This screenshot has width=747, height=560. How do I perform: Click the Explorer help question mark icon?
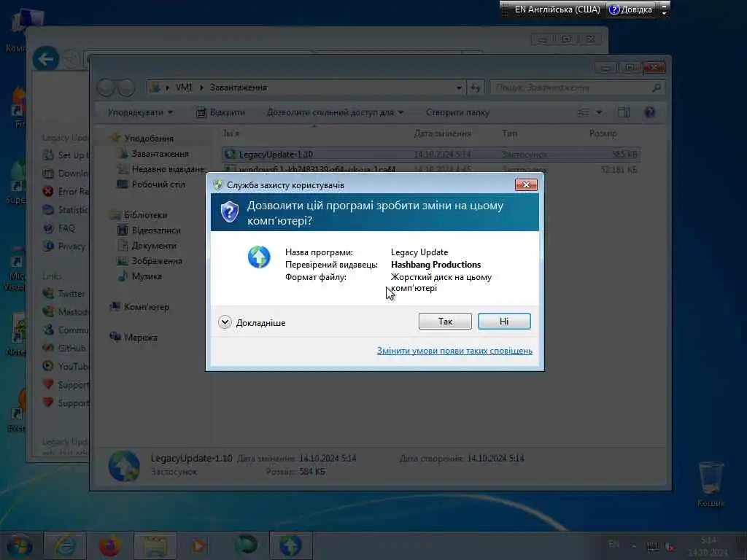[649, 112]
